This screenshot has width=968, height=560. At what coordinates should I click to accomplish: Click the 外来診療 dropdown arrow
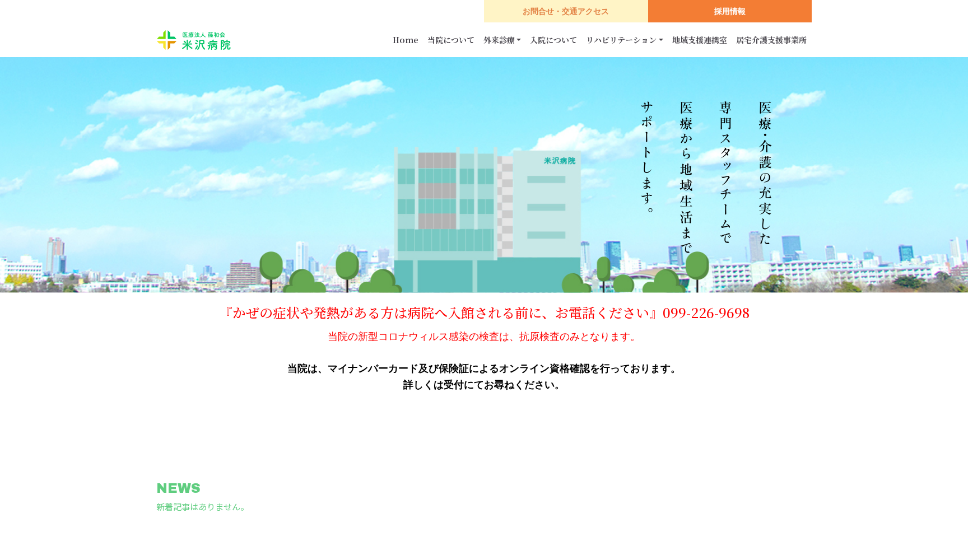(x=519, y=40)
